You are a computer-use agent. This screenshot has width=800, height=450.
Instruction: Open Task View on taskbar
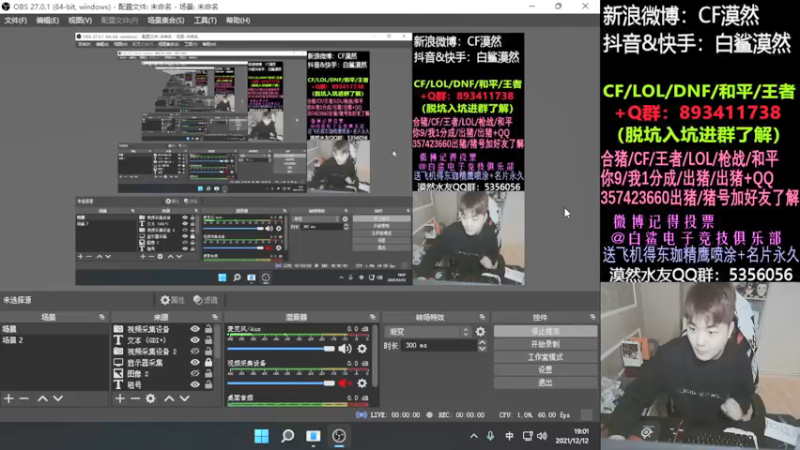tap(313, 436)
